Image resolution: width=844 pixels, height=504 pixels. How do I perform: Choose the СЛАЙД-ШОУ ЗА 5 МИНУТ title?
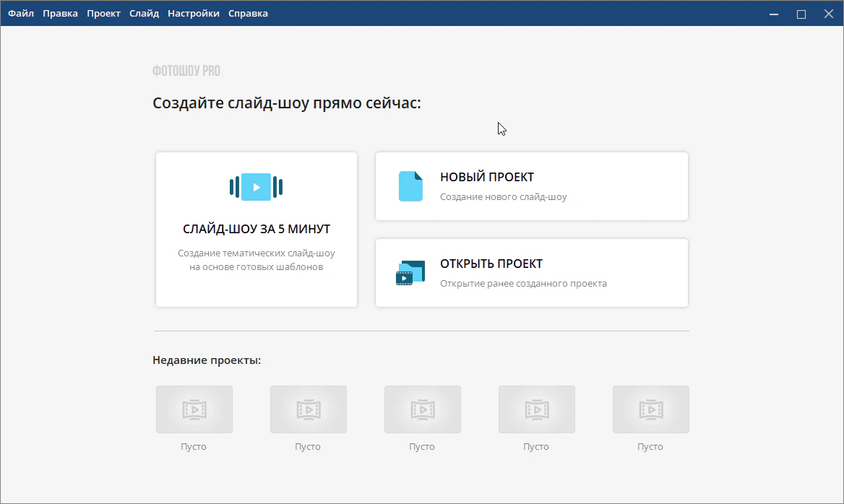(257, 229)
